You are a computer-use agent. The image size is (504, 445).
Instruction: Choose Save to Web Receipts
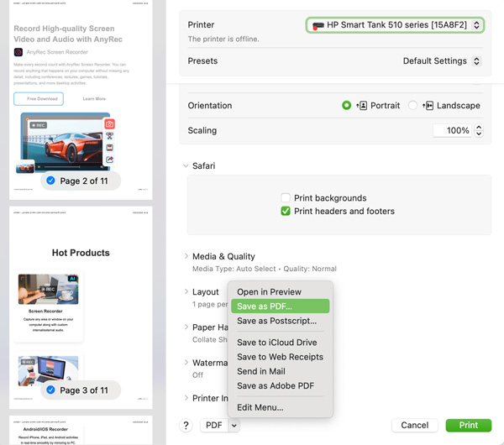point(281,357)
